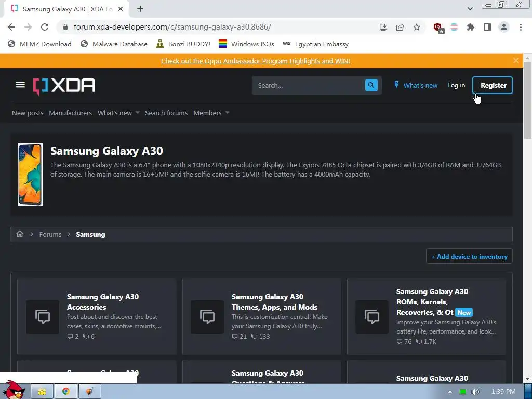This screenshot has width=532, height=399.
Task: Click the Themes, Apps, and Mods chat icon
Action: point(207,316)
